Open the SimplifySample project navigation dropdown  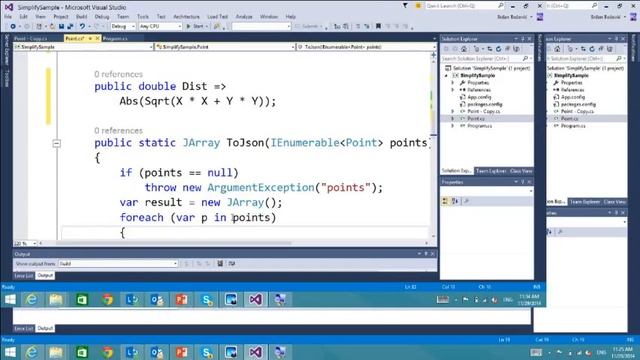83,47
